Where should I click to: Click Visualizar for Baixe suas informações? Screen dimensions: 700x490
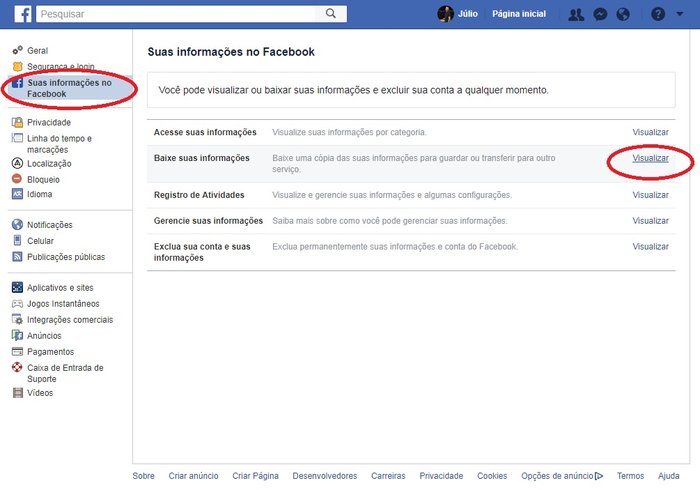pos(650,158)
